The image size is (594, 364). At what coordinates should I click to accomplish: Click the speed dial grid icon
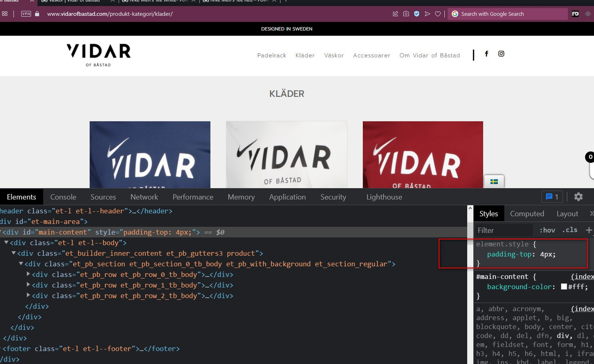click(5, 14)
